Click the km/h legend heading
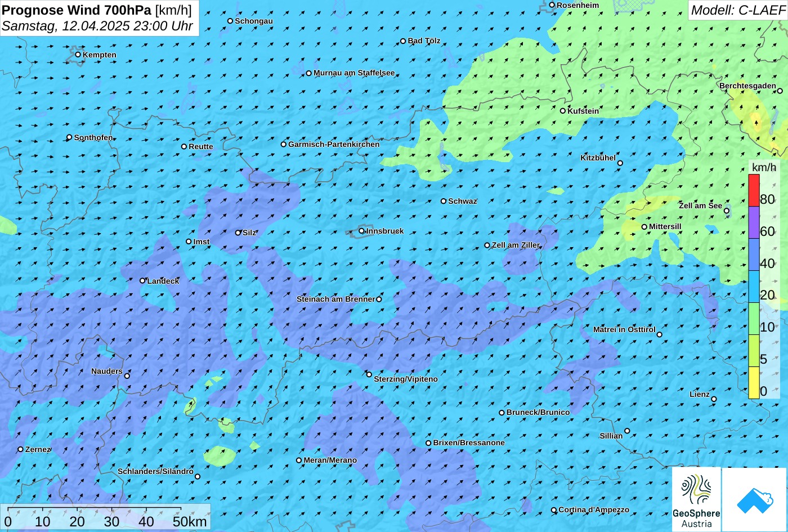788x532 pixels. 764,167
